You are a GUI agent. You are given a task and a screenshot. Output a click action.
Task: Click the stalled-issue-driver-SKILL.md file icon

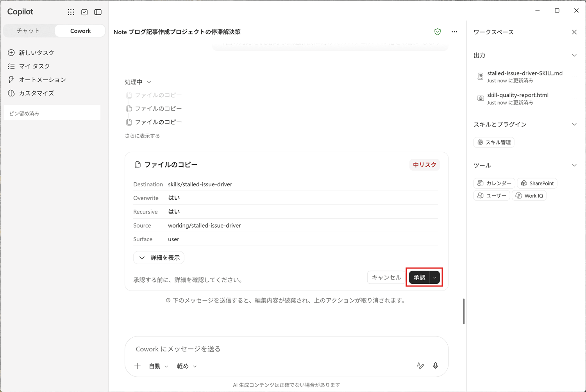coord(480,76)
